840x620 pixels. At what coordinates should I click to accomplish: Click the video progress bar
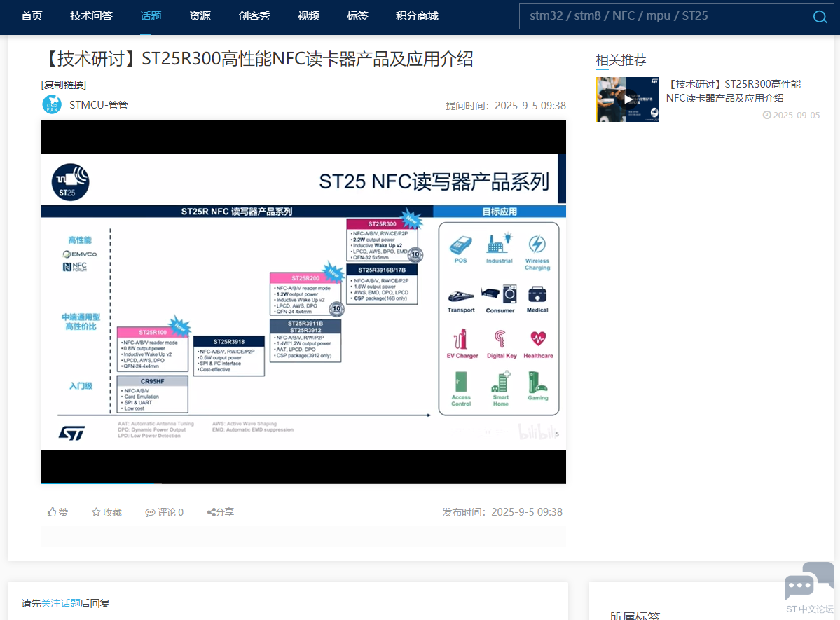(303, 483)
